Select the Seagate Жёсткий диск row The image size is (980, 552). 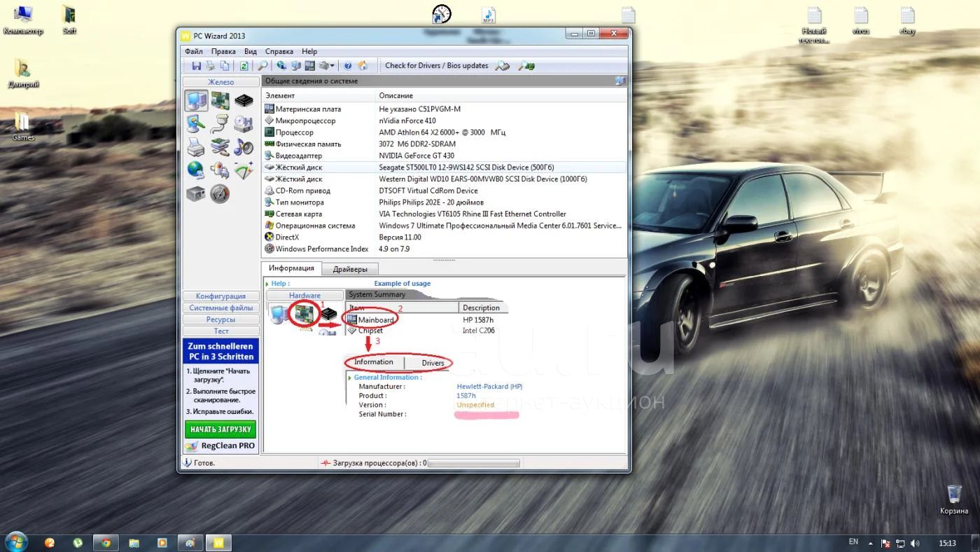444,167
